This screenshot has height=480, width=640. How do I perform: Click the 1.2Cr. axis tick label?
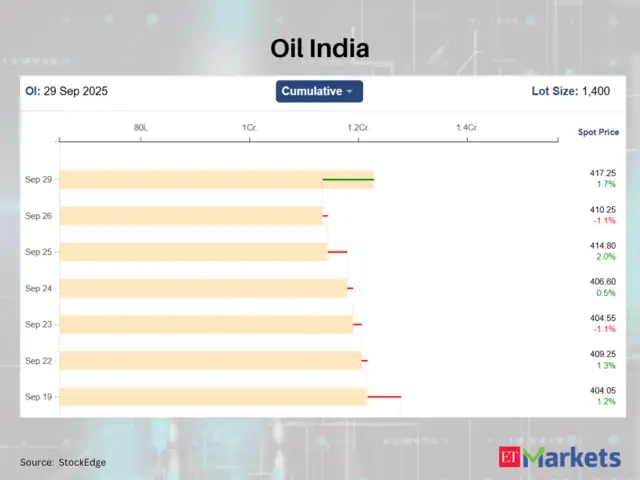358,128
